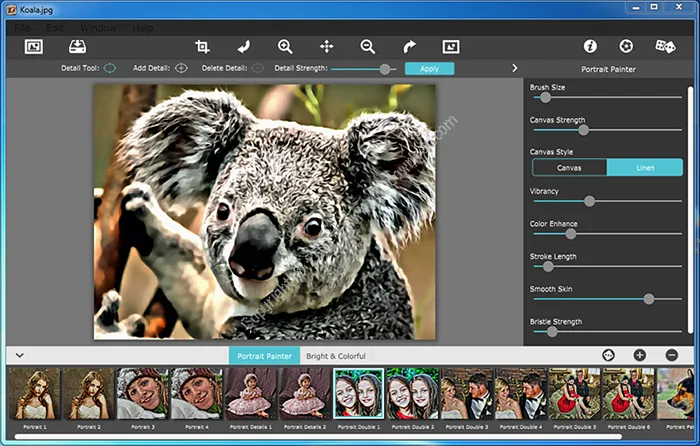Select the Canvas style option
Image resolution: width=700 pixels, height=446 pixels.
point(569,168)
